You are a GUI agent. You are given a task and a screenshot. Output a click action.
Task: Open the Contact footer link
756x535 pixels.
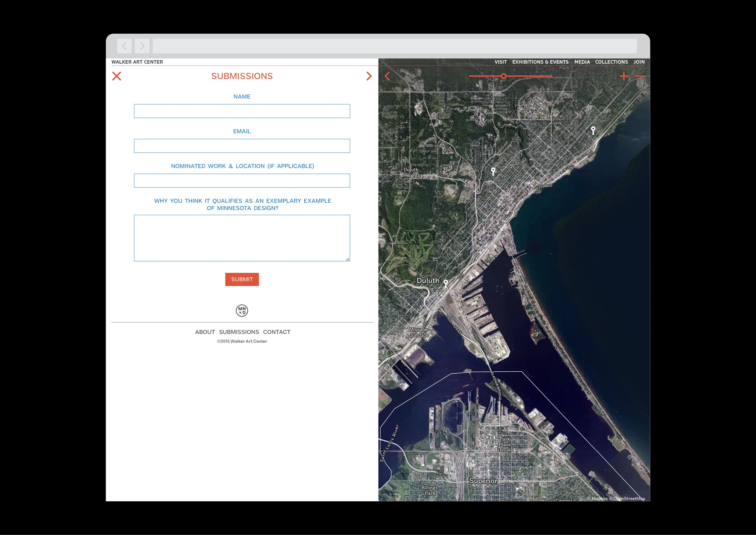tap(277, 332)
